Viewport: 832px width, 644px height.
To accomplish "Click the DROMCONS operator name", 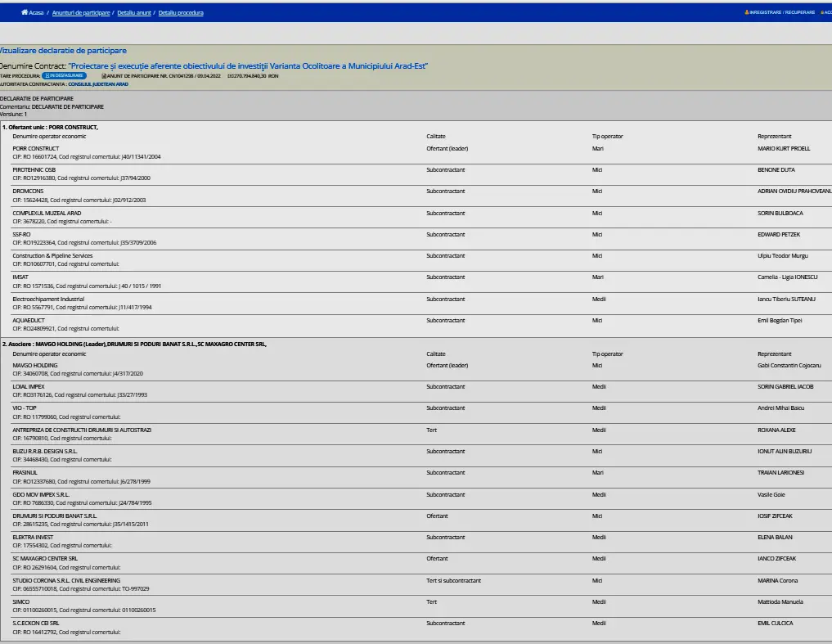I will [28, 191].
